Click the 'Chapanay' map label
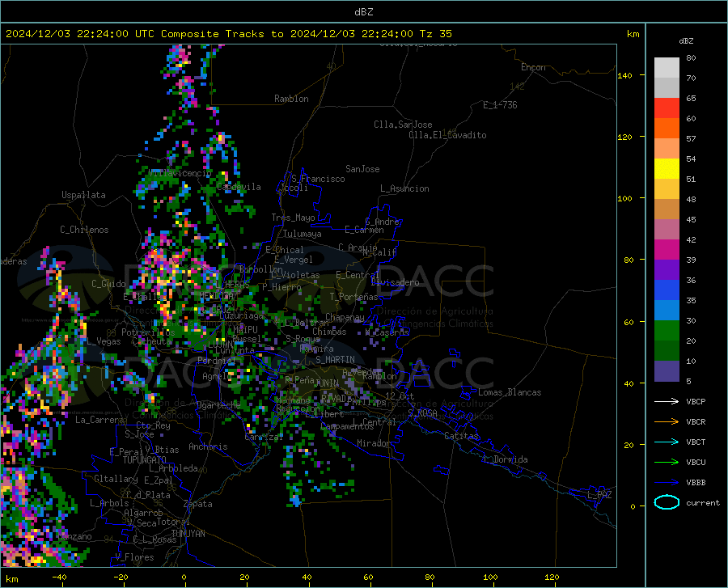Screen dimensions: 728x588 coord(345,317)
